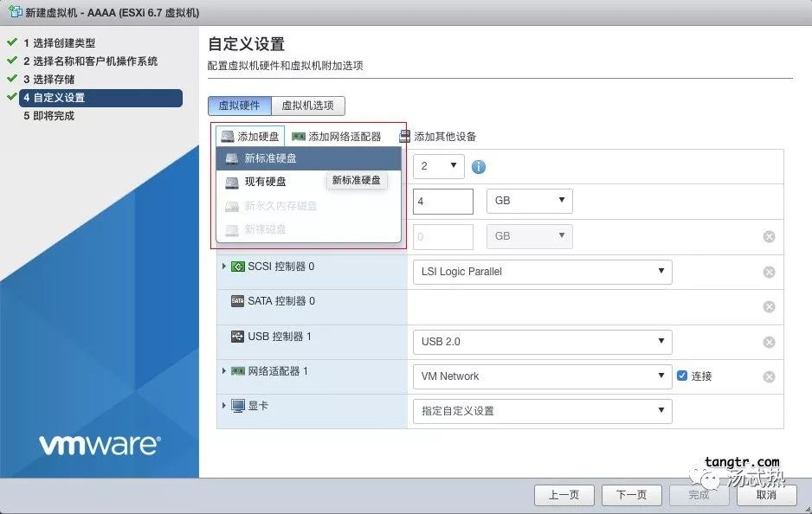The image size is (812, 514).
Task: Click the disk icon next to 现有硬盘
Action: [x=232, y=183]
